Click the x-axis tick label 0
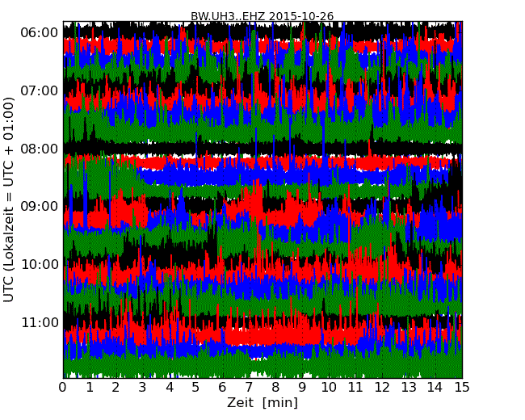 click(x=63, y=387)
